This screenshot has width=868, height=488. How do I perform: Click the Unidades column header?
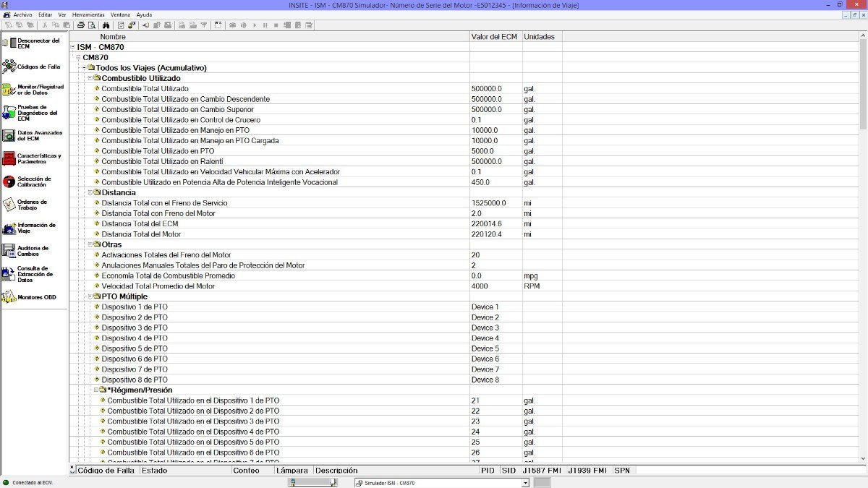542,37
